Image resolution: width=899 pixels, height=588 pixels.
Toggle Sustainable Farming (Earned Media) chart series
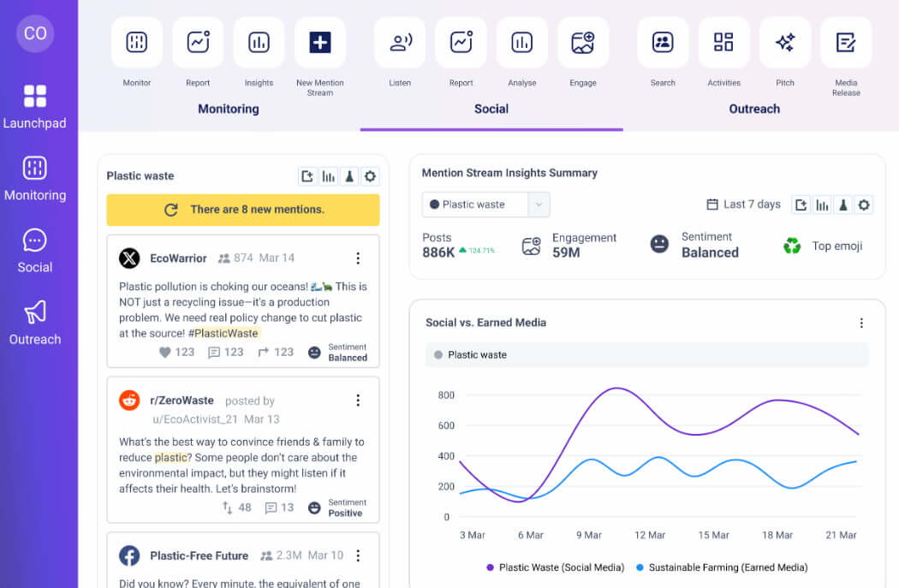(724, 567)
